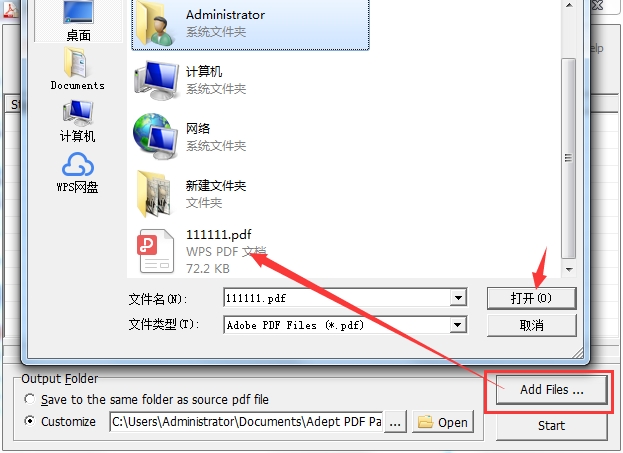Select the 计算机 icon in file list
Viewport: 623px width, 453px height.
[156, 80]
